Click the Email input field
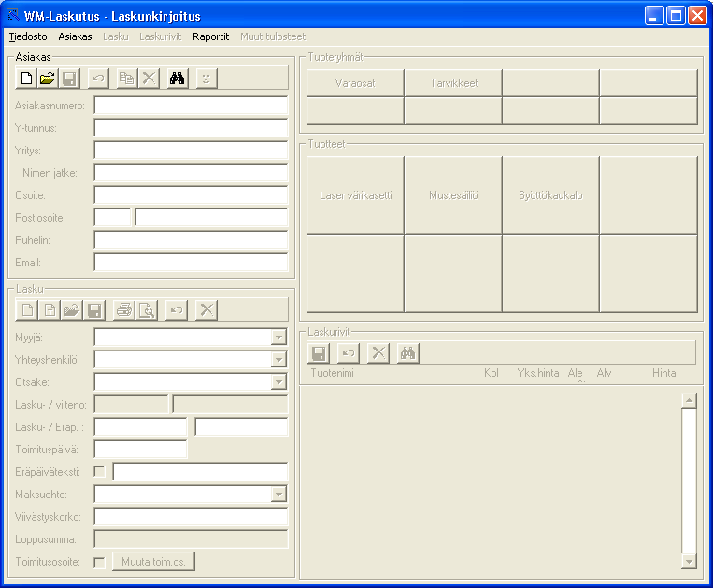The image size is (713, 588). pyautogui.click(x=191, y=263)
